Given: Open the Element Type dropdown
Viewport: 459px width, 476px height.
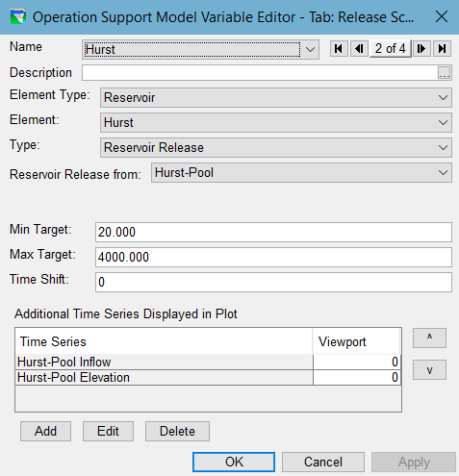Looking at the screenshot, I should point(276,97).
